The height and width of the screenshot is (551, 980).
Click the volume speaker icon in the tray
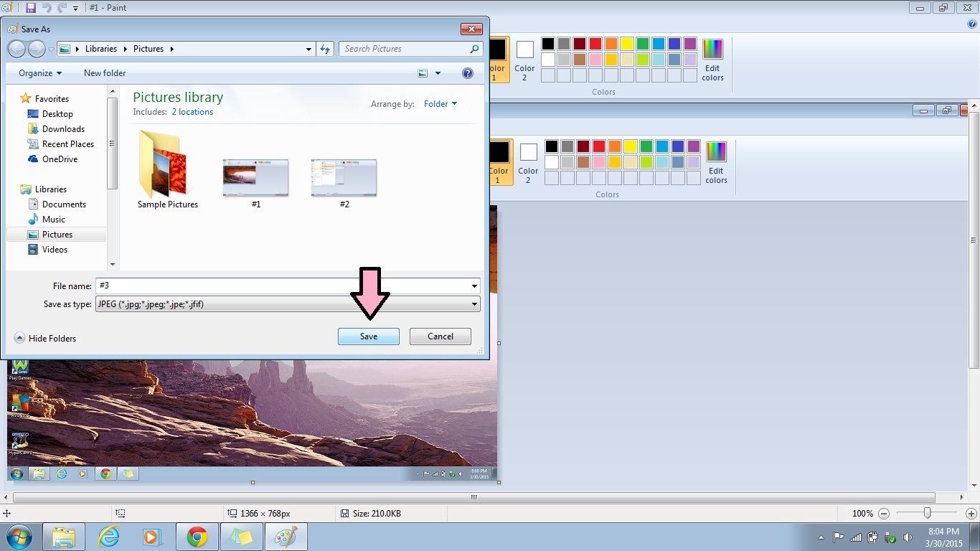908,537
